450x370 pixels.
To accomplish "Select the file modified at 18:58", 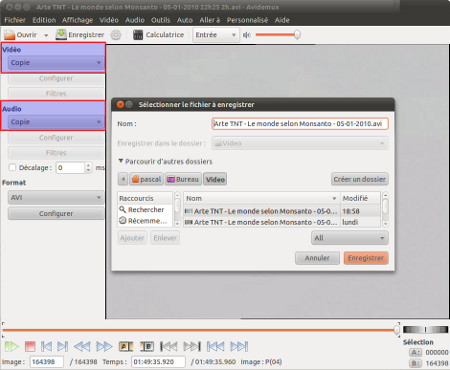I will point(282,211).
